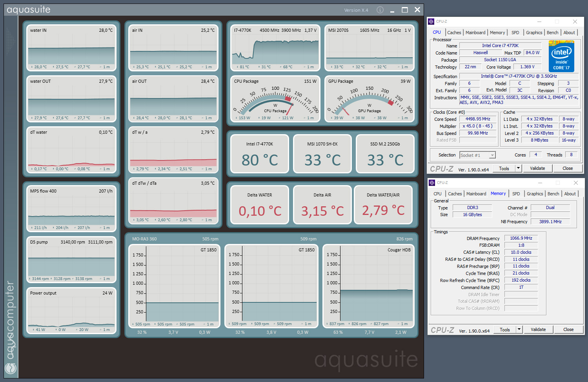Image resolution: width=588 pixels, height=382 pixels.
Task: Maximize the aquasuite window
Action: click(x=405, y=10)
